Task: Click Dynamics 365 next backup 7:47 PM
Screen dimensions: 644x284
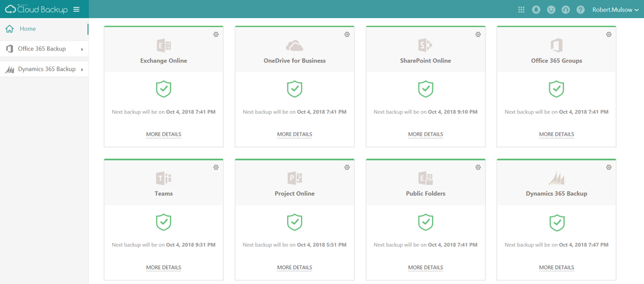Action: pos(583,245)
